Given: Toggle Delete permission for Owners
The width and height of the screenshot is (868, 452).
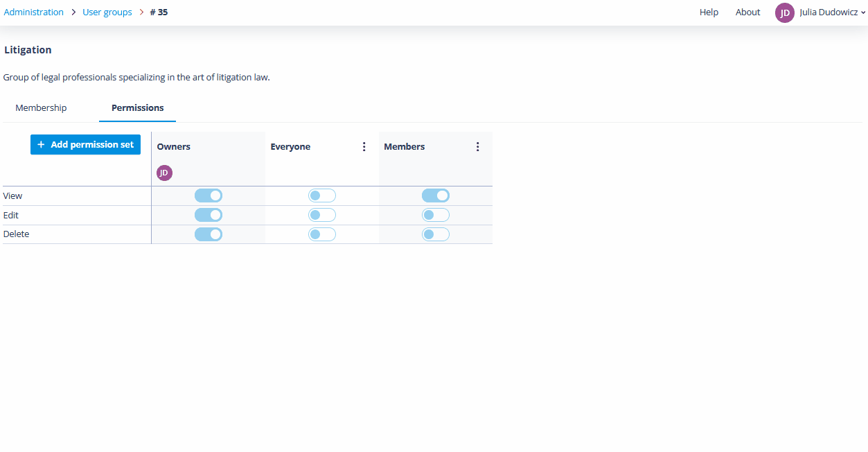Looking at the screenshot, I should 209,234.
